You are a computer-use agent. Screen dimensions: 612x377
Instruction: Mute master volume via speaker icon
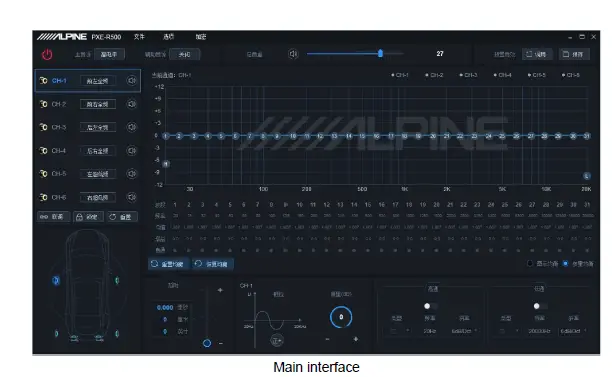293,54
